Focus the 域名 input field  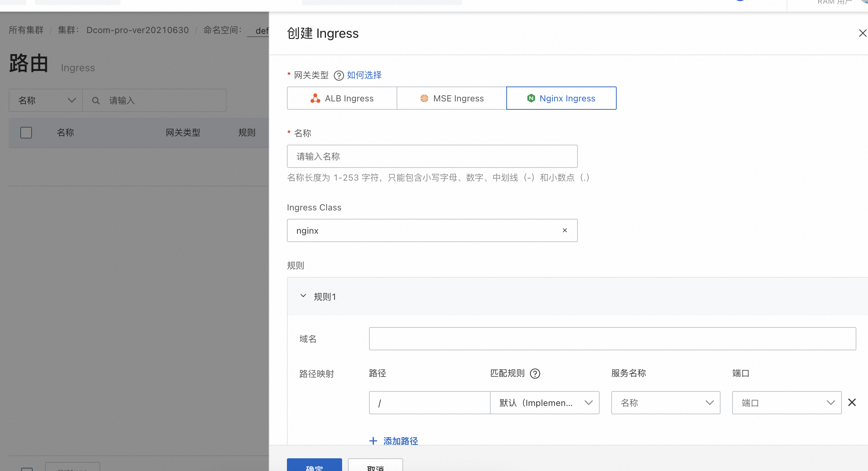click(612, 339)
